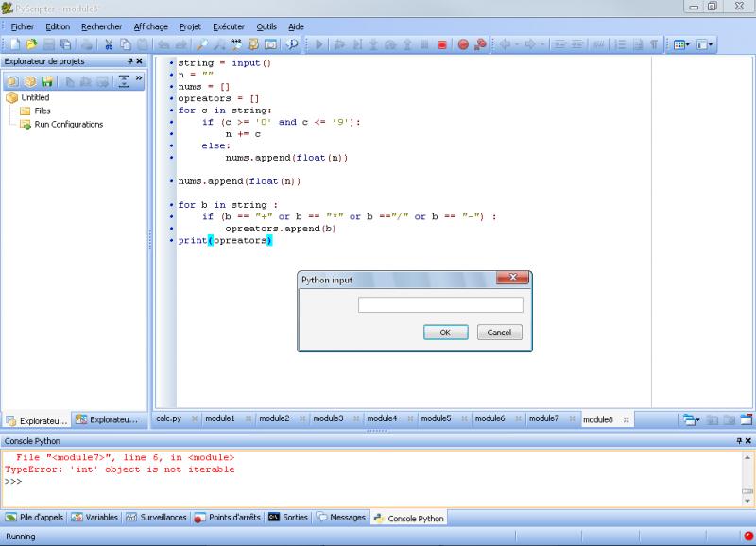The image size is (756, 546).
Task: Open the Variables tab
Action: pos(94,517)
